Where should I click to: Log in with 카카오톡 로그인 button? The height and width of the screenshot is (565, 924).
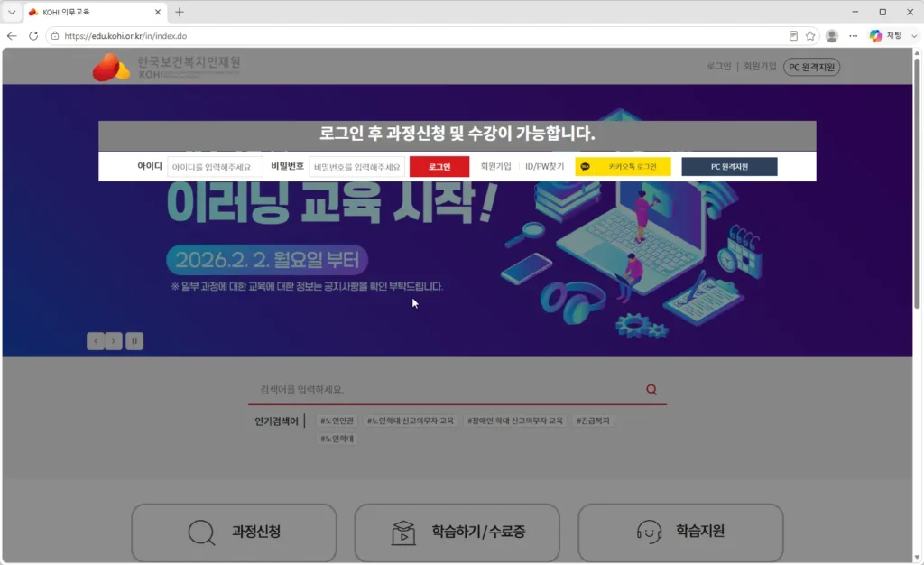coord(623,167)
